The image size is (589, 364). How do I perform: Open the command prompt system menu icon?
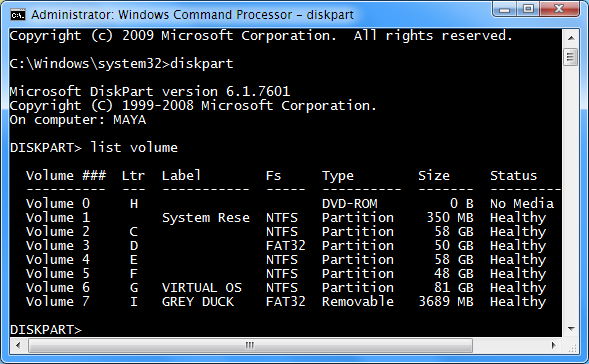point(18,15)
